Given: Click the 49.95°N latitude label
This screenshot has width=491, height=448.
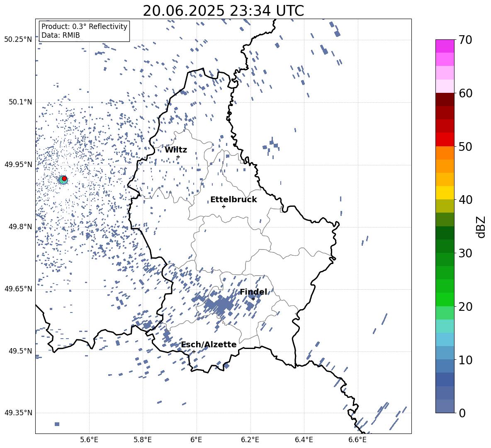Looking at the screenshot, I should coord(18,165).
